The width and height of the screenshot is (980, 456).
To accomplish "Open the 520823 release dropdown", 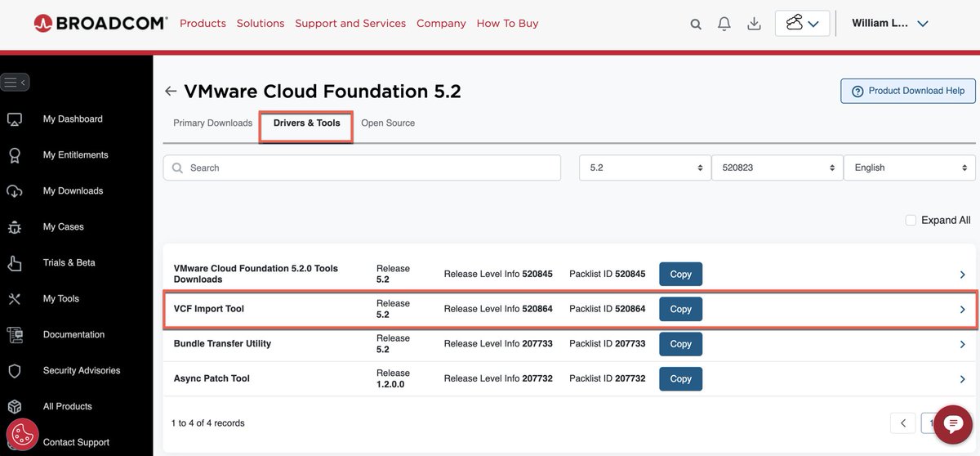I will (x=777, y=168).
